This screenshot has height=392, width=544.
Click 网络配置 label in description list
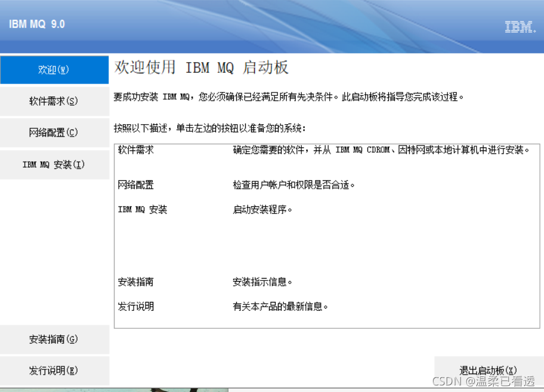pyautogui.click(x=135, y=185)
